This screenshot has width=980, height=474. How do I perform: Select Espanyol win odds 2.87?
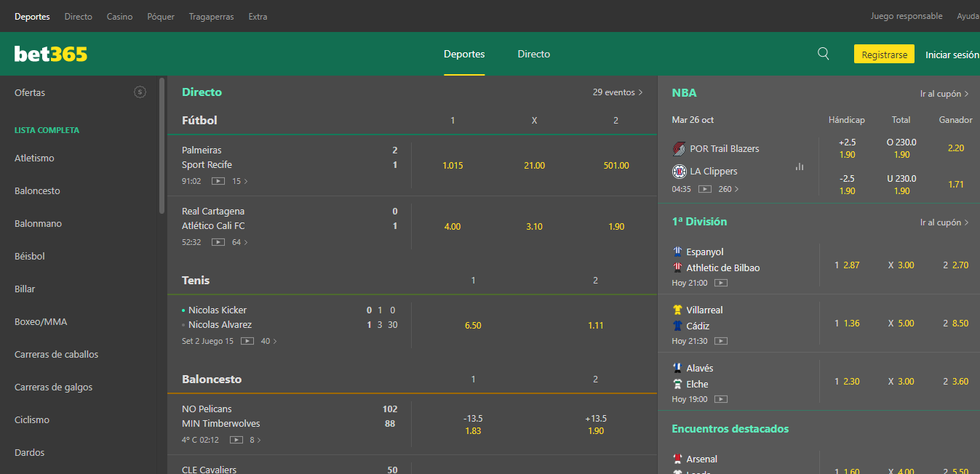pyautogui.click(x=847, y=265)
